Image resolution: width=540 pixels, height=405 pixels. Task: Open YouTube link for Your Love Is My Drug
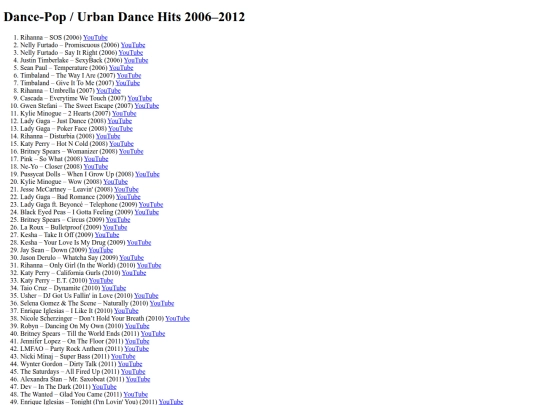[x=139, y=242]
